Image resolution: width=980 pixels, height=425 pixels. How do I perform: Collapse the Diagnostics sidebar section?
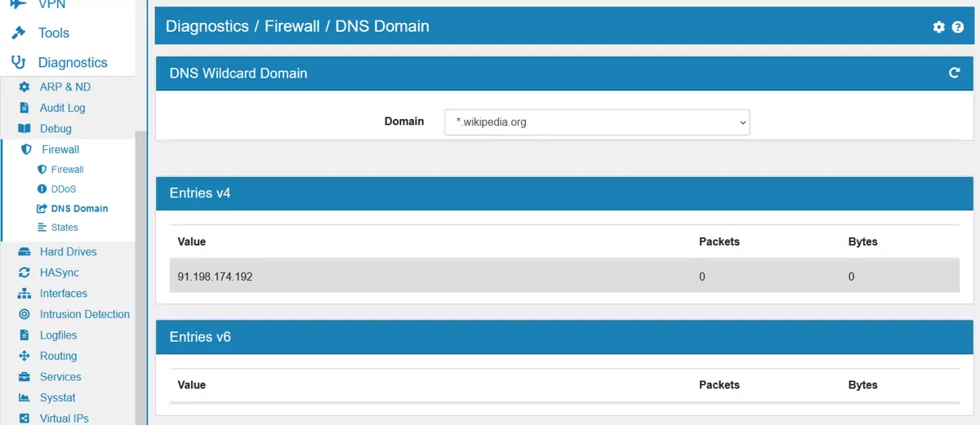[73, 63]
